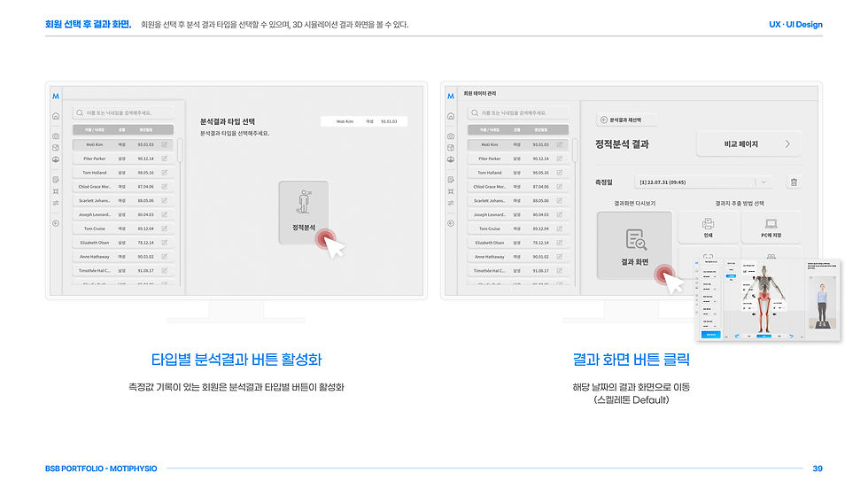Viewport: 868px width, 488px height.
Task: Click member list scrollbar in type-selection screen
Action: pos(180,150)
